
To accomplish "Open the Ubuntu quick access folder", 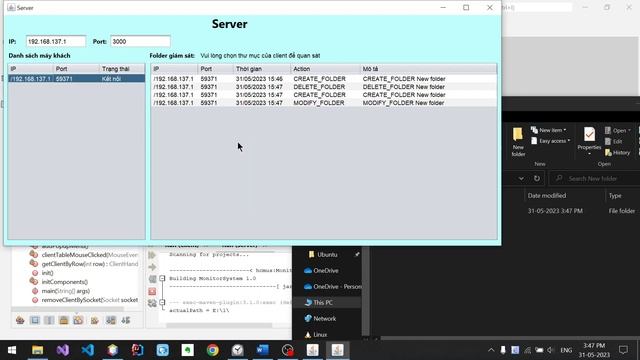I will (x=327, y=254).
